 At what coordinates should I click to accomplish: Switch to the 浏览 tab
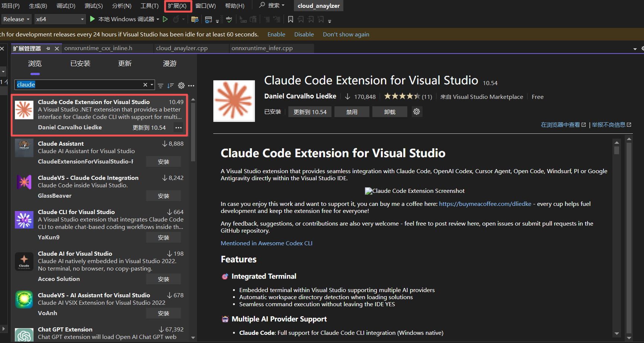click(35, 64)
